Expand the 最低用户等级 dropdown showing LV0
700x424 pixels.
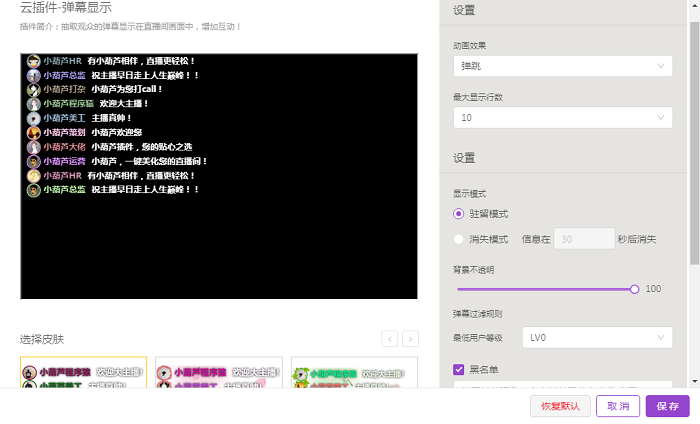(x=597, y=337)
